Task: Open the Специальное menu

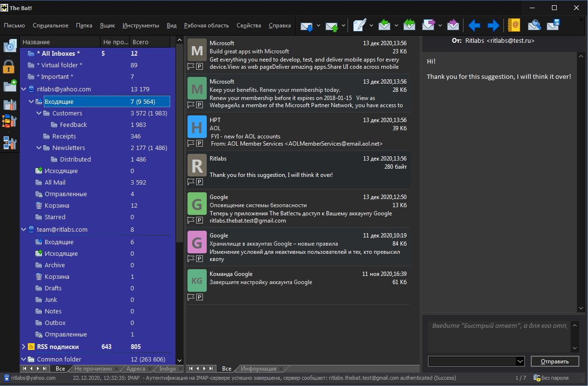Action: (x=50, y=25)
